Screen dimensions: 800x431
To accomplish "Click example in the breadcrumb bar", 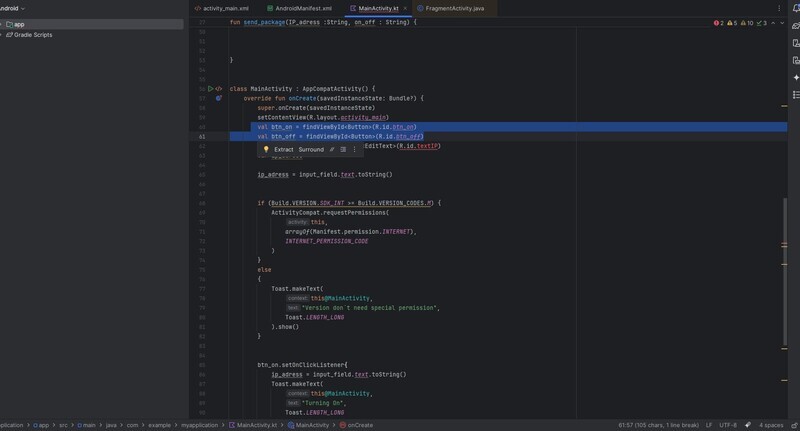I will pos(160,425).
